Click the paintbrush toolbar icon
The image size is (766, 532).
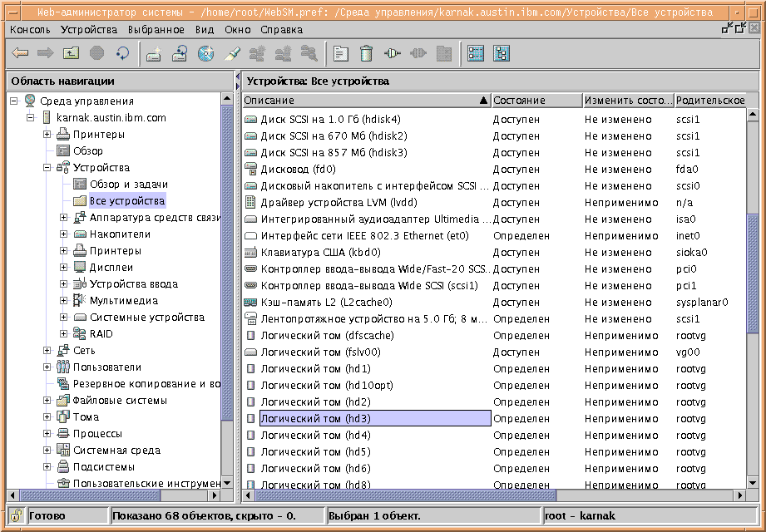[232, 53]
